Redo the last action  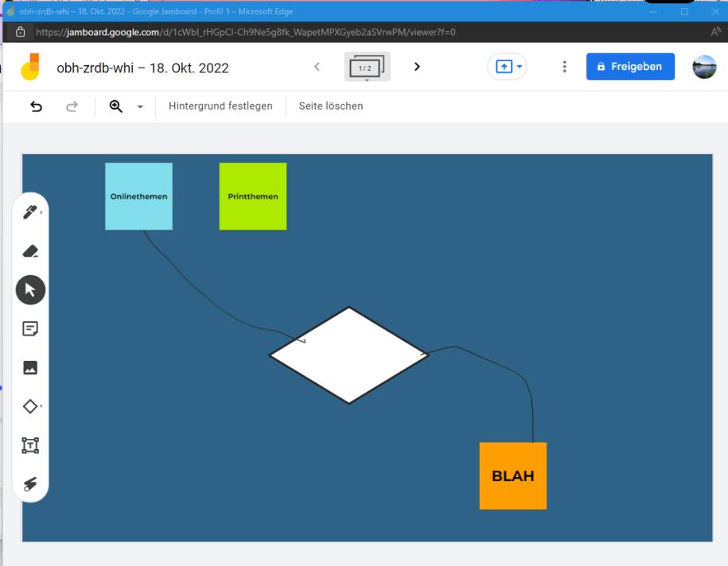[71, 106]
